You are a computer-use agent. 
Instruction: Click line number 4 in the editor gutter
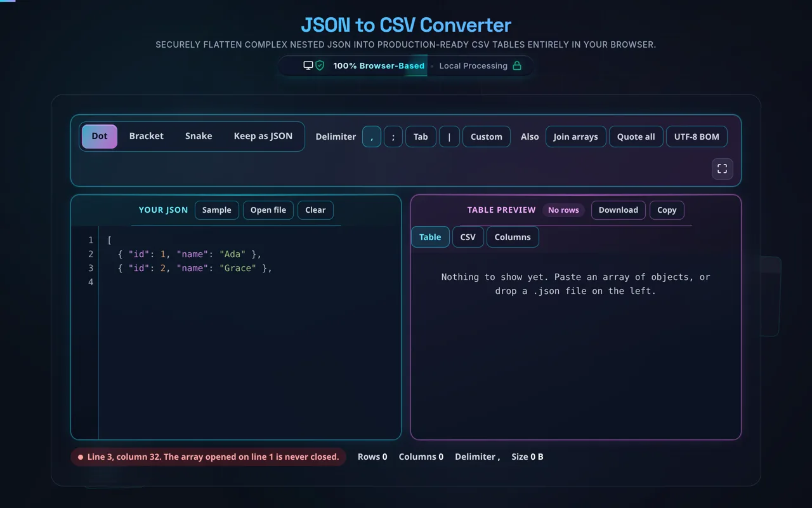coord(91,282)
